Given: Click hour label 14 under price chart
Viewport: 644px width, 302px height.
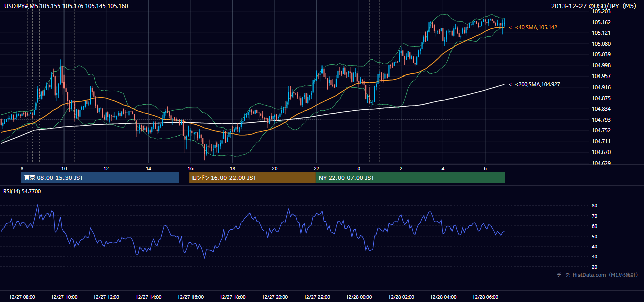Looking at the screenshot, I should (x=148, y=168).
